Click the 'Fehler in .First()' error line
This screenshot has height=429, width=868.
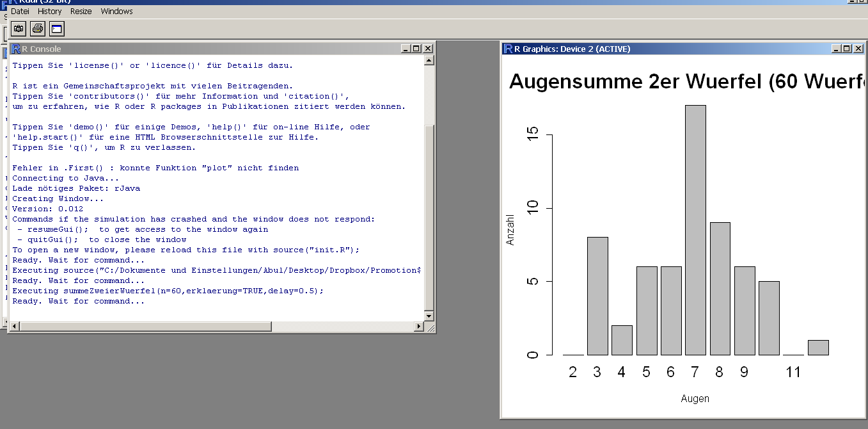tap(155, 168)
